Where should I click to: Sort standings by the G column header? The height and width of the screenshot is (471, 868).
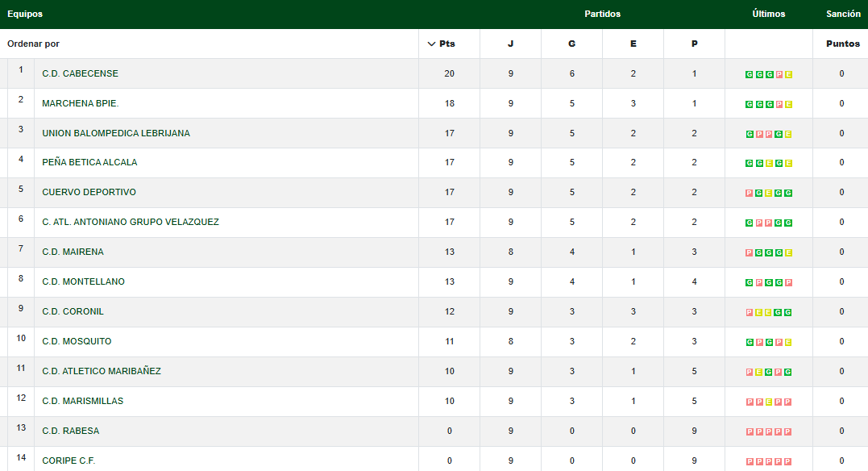tap(571, 44)
